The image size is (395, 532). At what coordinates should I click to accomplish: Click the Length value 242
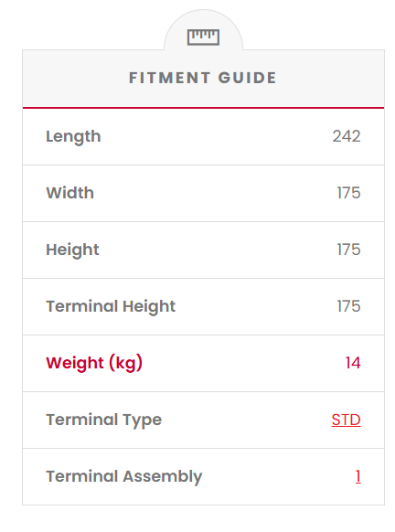coord(347,136)
